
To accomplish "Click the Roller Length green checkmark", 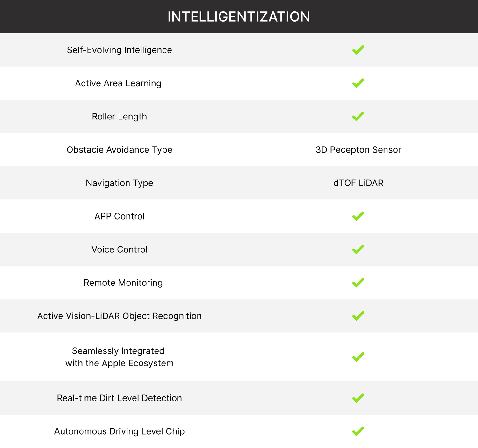I will pos(358,116).
